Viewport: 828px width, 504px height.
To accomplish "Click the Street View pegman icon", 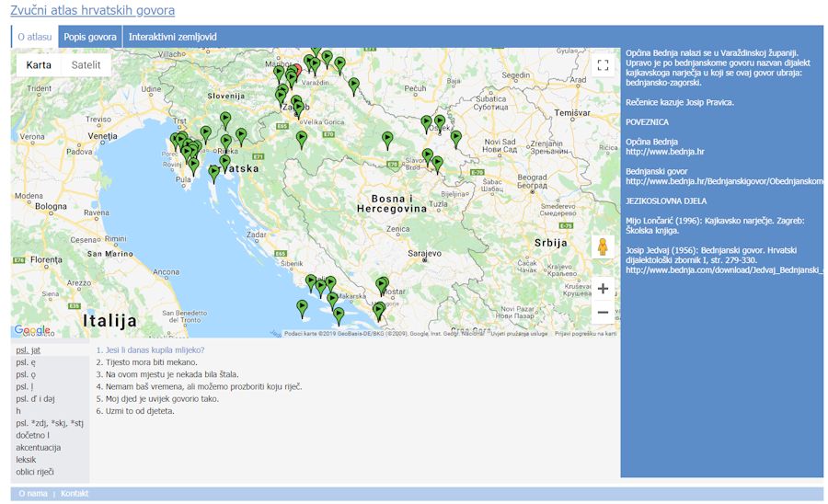I will 603,247.
